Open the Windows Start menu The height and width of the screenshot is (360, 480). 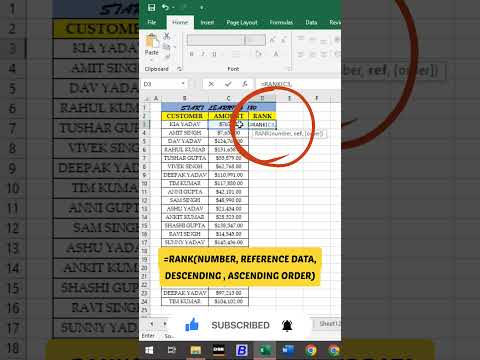click(149, 350)
